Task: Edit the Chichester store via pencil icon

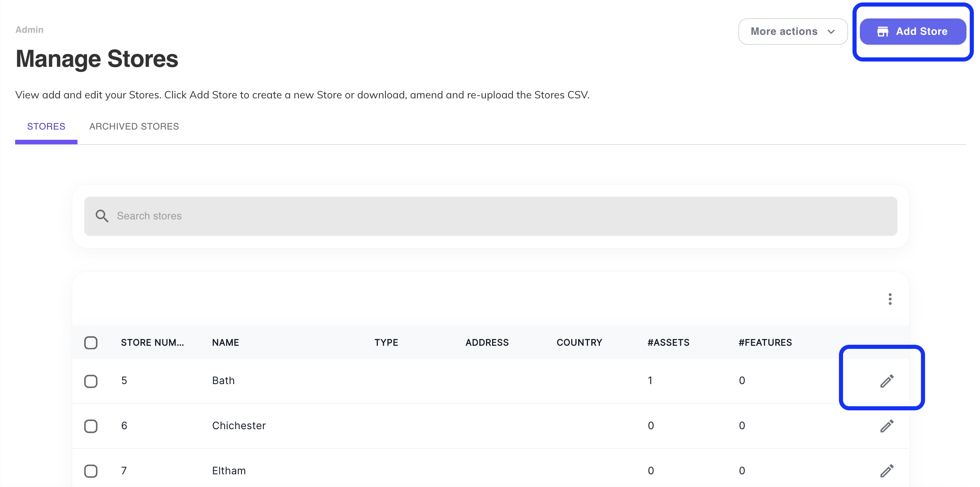Action: pos(887,426)
